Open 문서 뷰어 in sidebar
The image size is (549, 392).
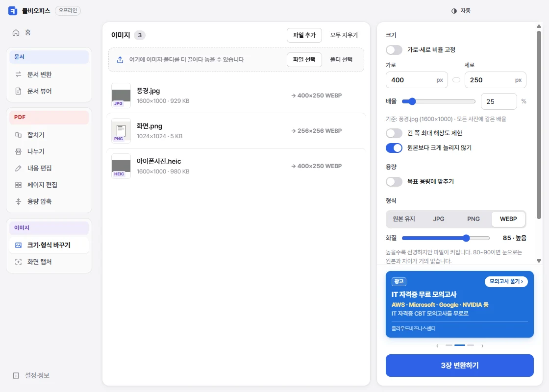pyautogui.click(x=49, y=91)
